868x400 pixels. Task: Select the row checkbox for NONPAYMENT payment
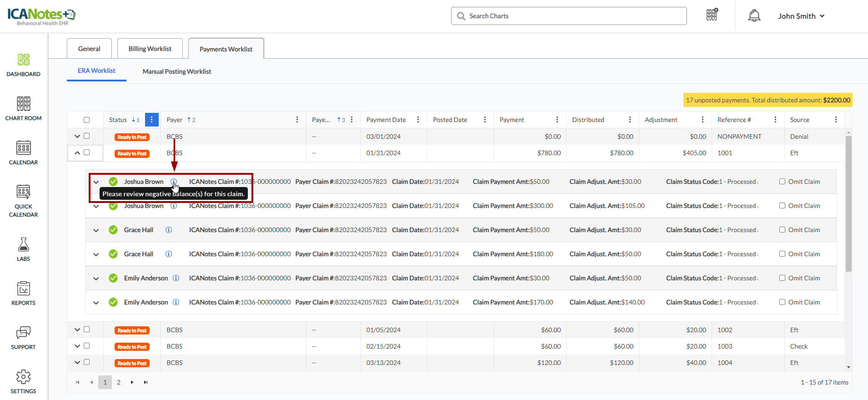coord(87,136)
